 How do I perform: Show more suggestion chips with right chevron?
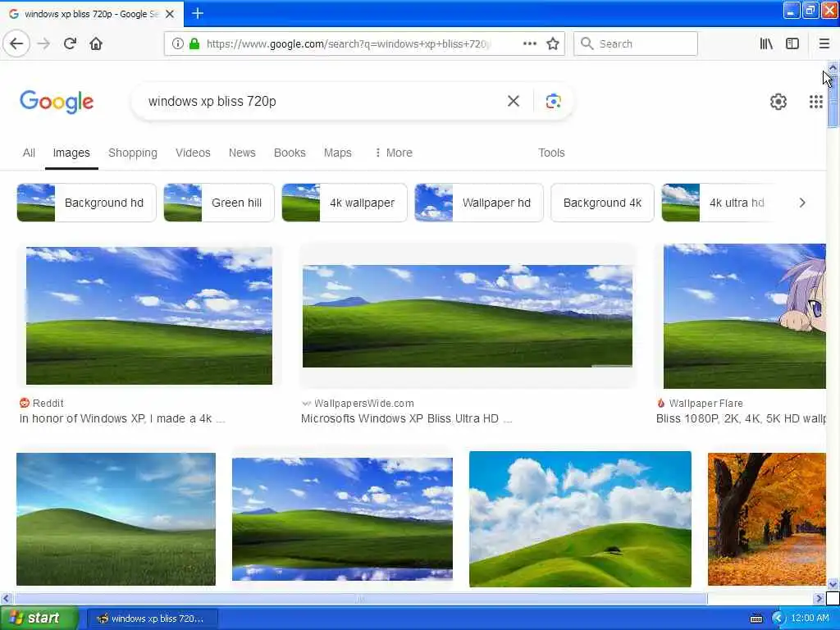[802, 203]
